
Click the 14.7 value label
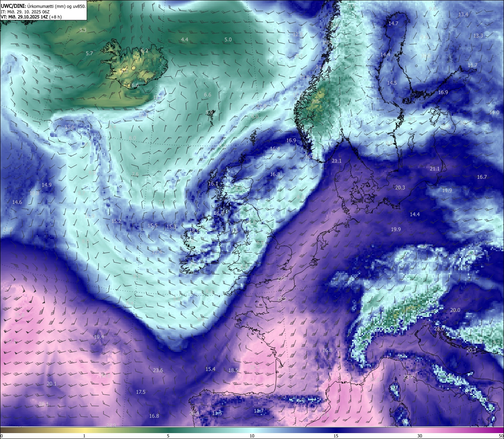[x=393, y=23]
